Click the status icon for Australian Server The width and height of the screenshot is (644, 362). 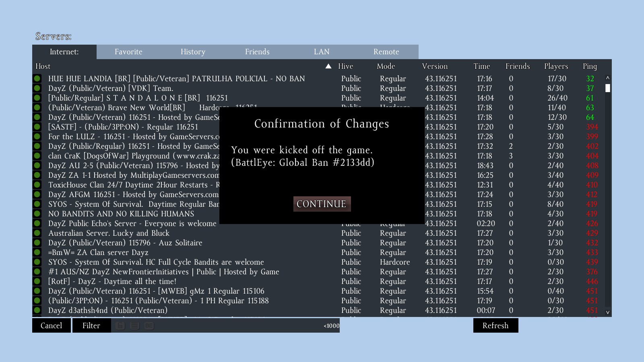[x=37, y=233]
